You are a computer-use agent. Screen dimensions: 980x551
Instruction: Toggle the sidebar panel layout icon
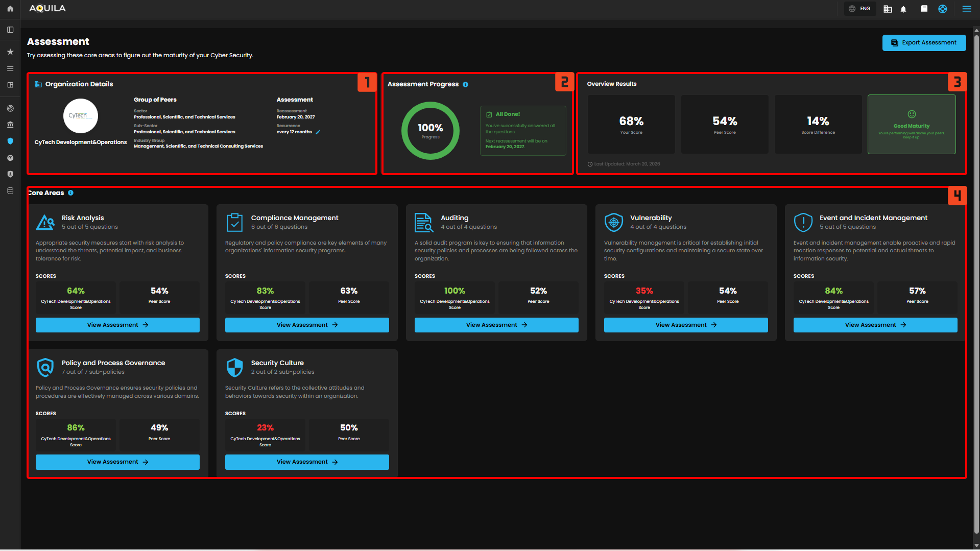click(x=10, y=30)
